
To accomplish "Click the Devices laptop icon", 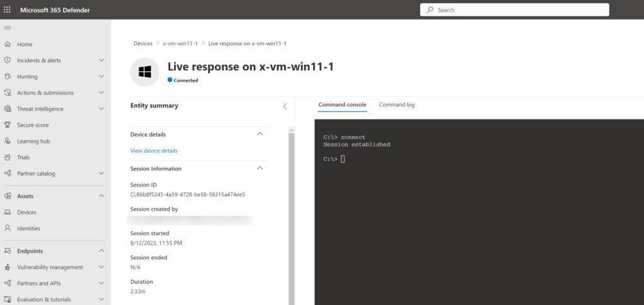I will [8, 212].
